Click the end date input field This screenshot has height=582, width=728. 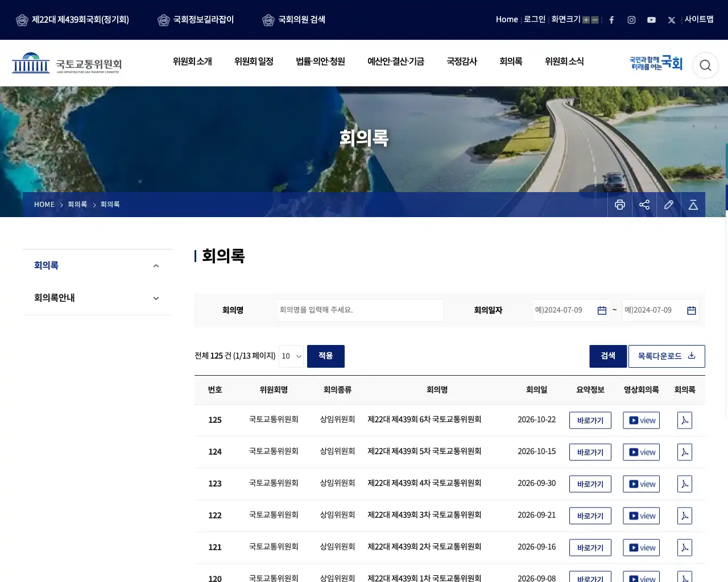(x=660, y=310)
